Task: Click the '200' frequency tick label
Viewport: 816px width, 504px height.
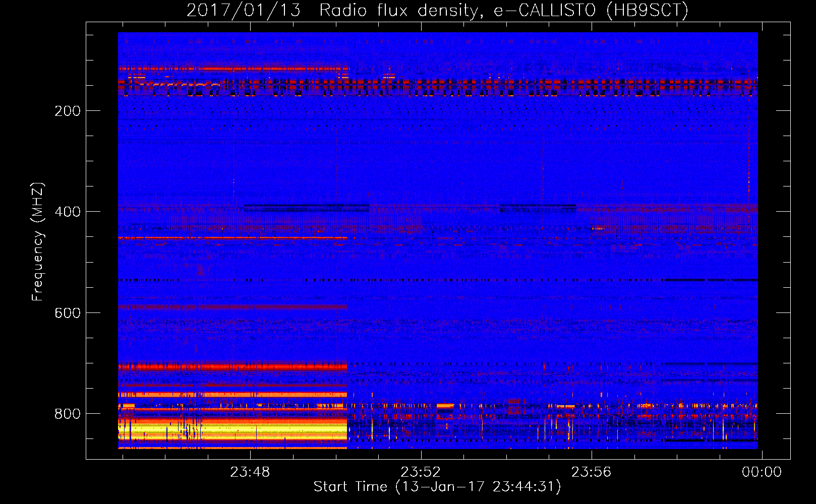Action: click(68, 111)
